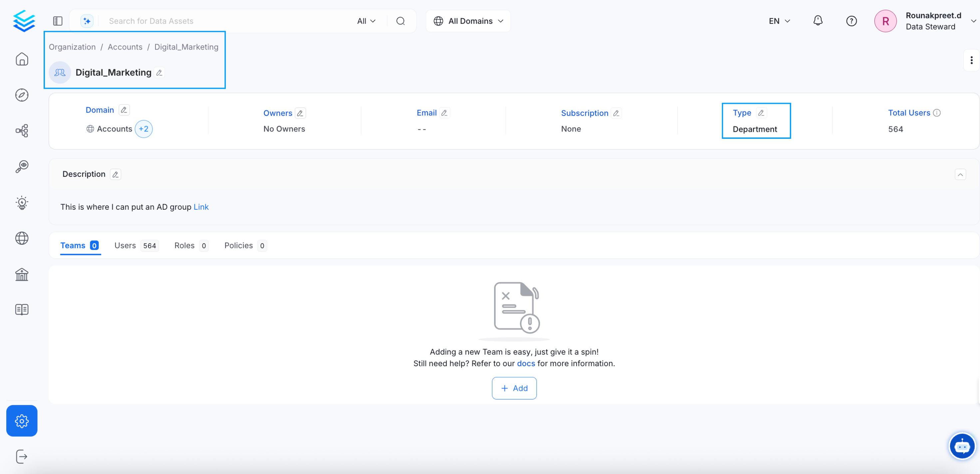Open the Insights lightbulb icon

click(22, 203)
